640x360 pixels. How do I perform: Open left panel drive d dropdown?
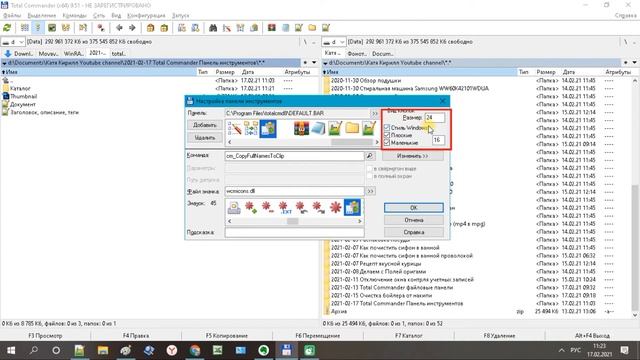13,42
